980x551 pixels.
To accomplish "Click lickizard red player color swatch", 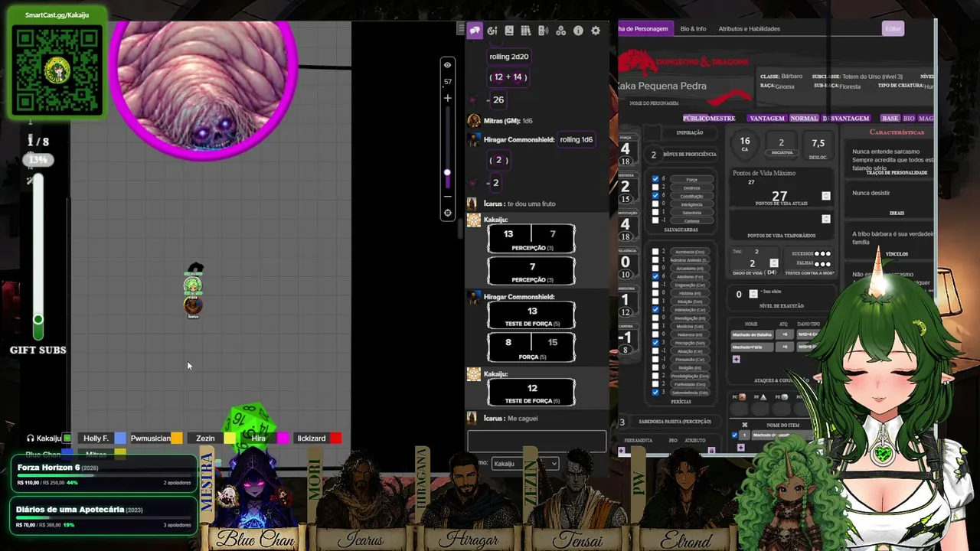I will pyautogui.click(x=335, y=439).
